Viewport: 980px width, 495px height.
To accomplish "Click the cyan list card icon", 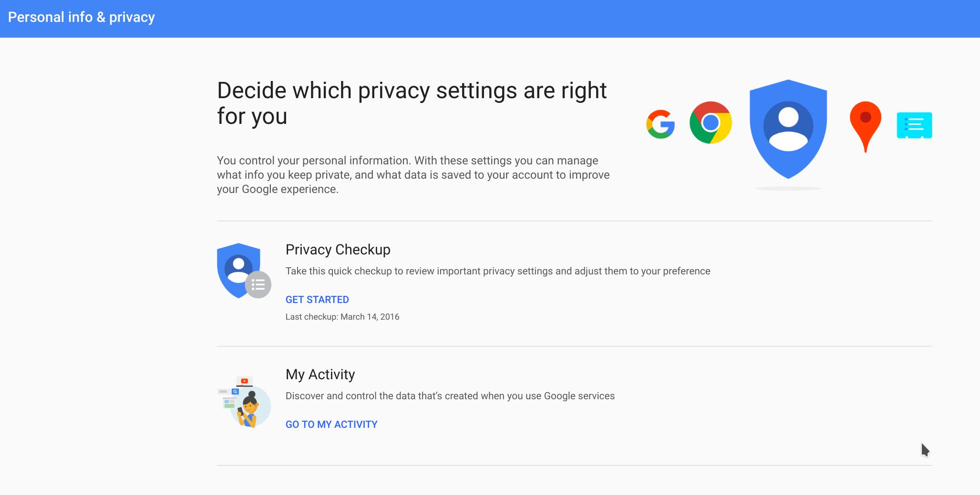I will tap(914, 125).
